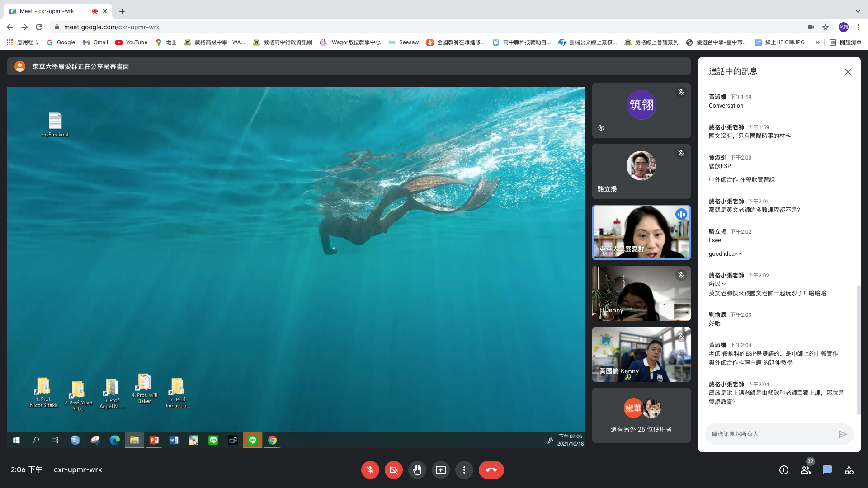This screenshot has height=488, width=868.
Task: Expand the hidden bookmarks chevron
Action: (x=817, y=42)
